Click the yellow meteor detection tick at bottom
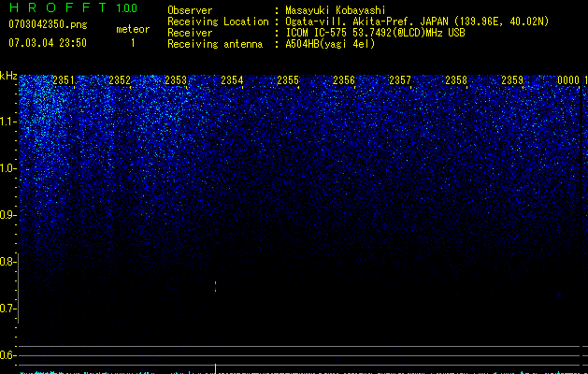588x374 pixels. click(215, 368)
